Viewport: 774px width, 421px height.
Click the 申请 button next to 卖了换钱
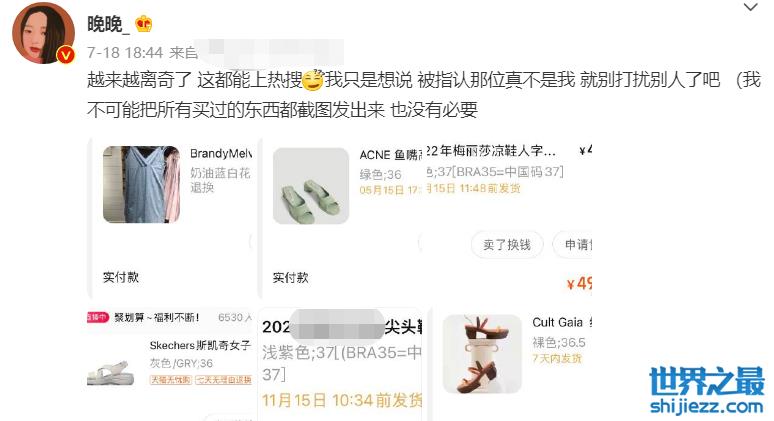(x=573, y=244)
